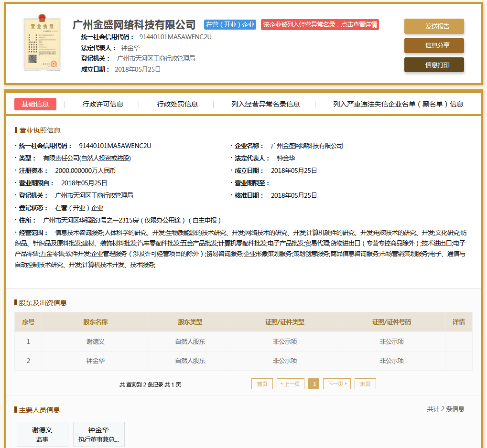Click the 钟金华 执行董事兼总 personnel card
This screenshot has width=487, height=448.
pos(98,434)
